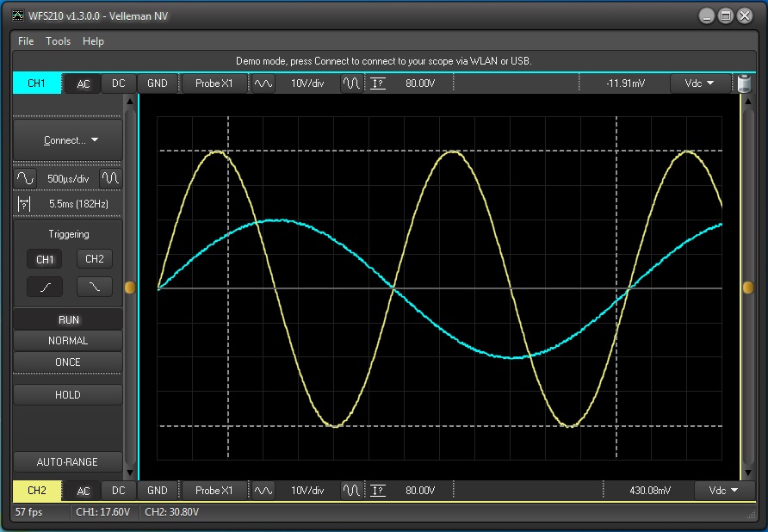The image size is (768, 532).
Task: Click the time marker measurement icon
Action: (24, 204)
